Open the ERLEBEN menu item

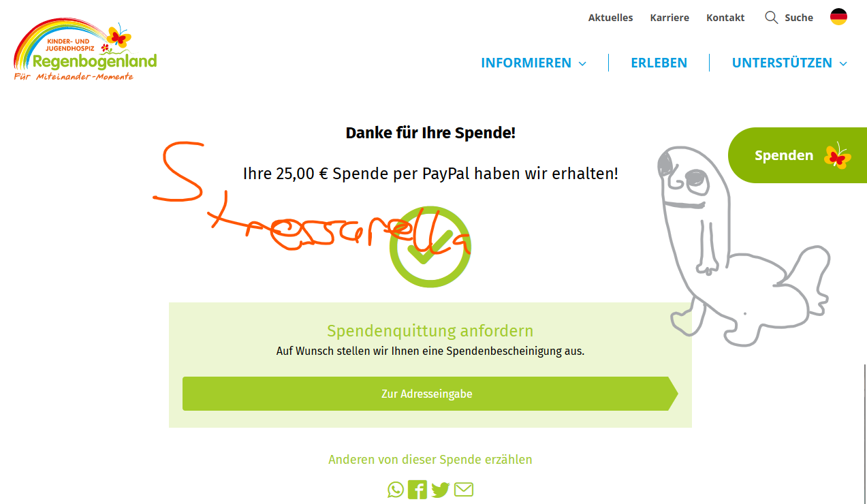click(659, 63)
